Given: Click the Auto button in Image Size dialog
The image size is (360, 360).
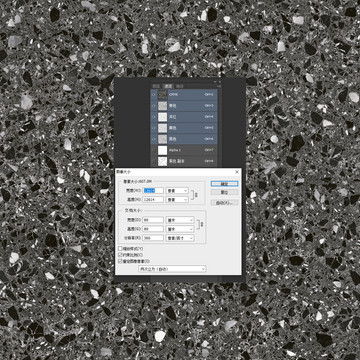Looking at the screenshot, I should (x=224, y=203).
